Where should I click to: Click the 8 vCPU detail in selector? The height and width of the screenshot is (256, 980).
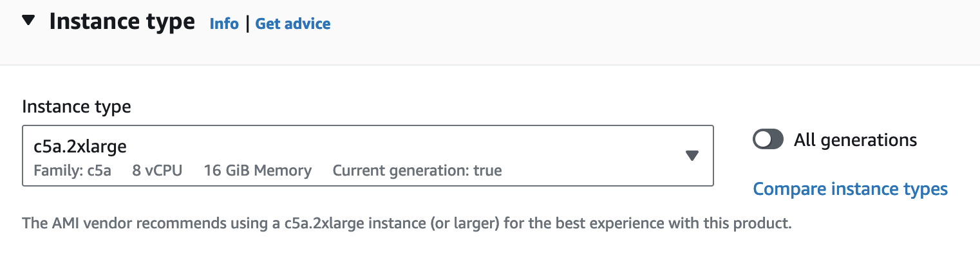158,170
